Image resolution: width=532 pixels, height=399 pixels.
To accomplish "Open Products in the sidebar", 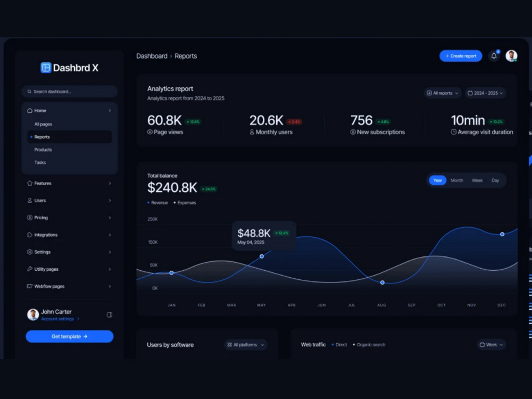I will (x=43, y=149).
